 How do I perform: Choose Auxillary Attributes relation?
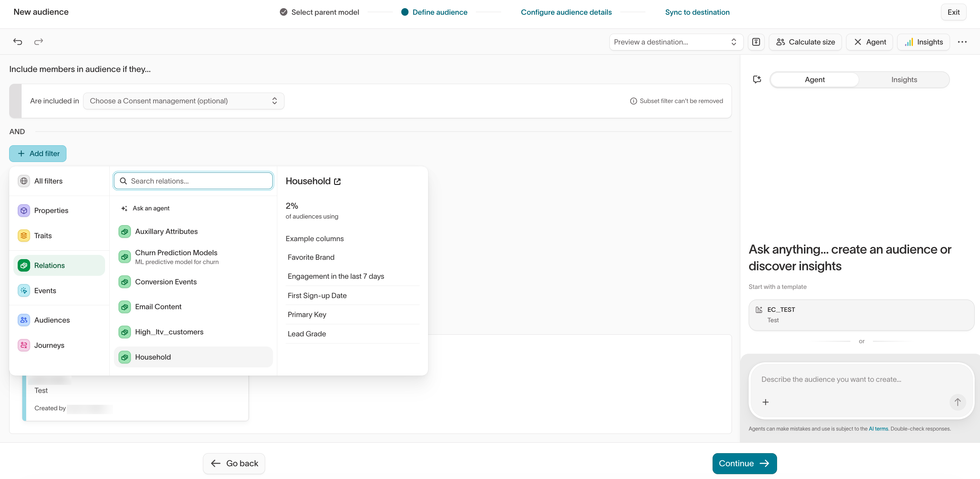tap(193, 231)
